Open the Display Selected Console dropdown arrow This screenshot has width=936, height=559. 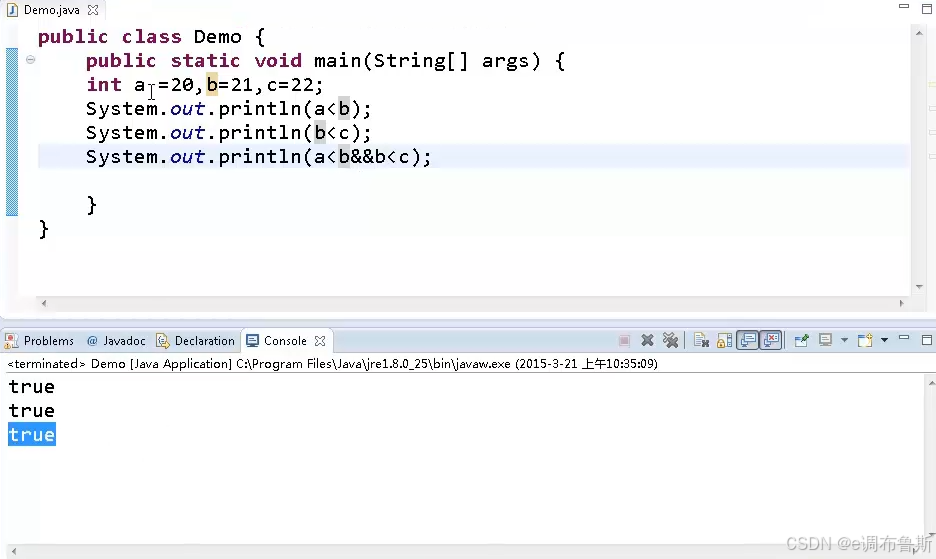click(x=844, y=340)
